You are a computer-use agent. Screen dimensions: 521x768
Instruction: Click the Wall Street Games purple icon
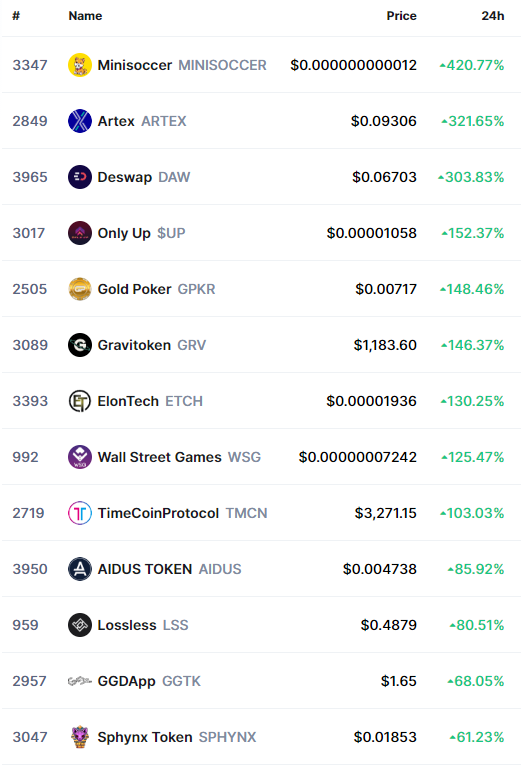pos(80,457)
